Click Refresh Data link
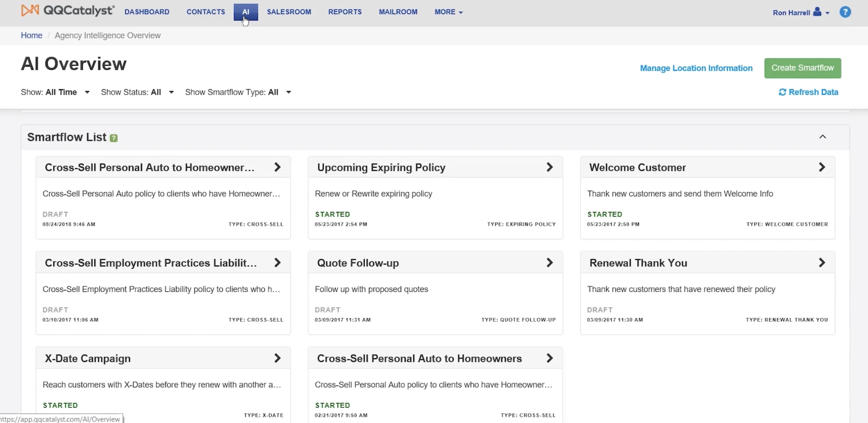The width and height of the screenshot is (868, 423). 808,92
